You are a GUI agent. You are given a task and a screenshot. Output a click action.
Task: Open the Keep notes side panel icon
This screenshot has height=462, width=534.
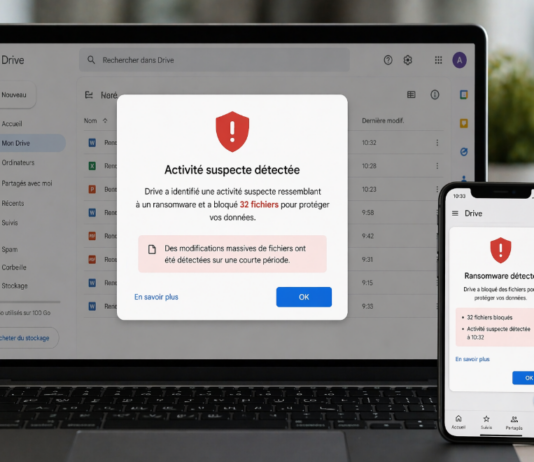tap(464, 123)
